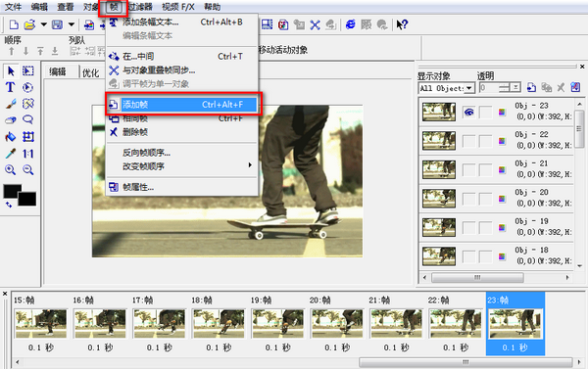Select the magic wand selection tool
The width and height of the screenshot is (588, 369).
click(x=28, y=104)
